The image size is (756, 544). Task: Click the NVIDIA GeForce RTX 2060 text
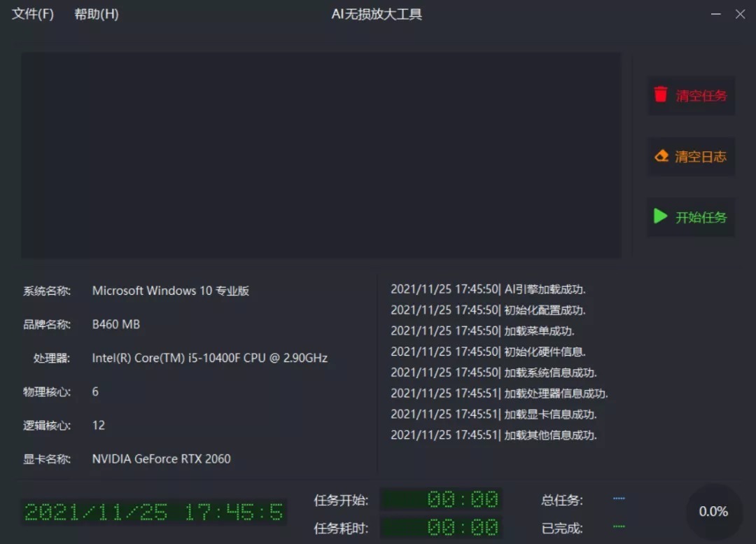161,459
